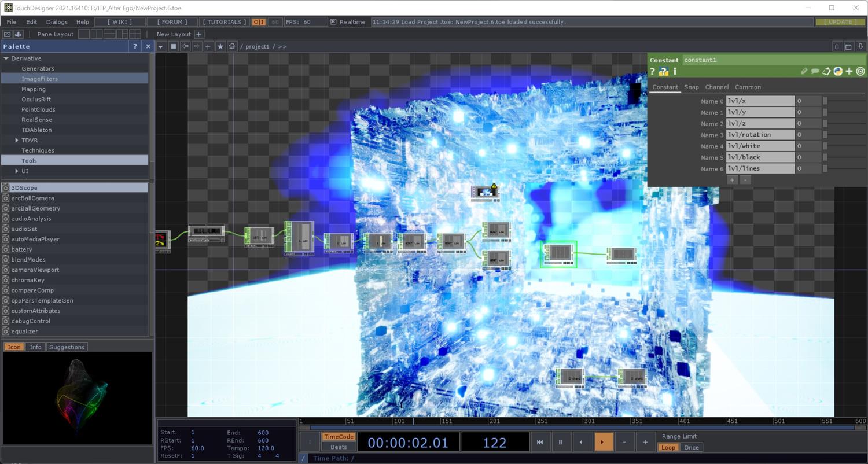This screenshot has height=464, width=868.
Task: Click the bookmark star icon in path bar
Action: point(220,46)
